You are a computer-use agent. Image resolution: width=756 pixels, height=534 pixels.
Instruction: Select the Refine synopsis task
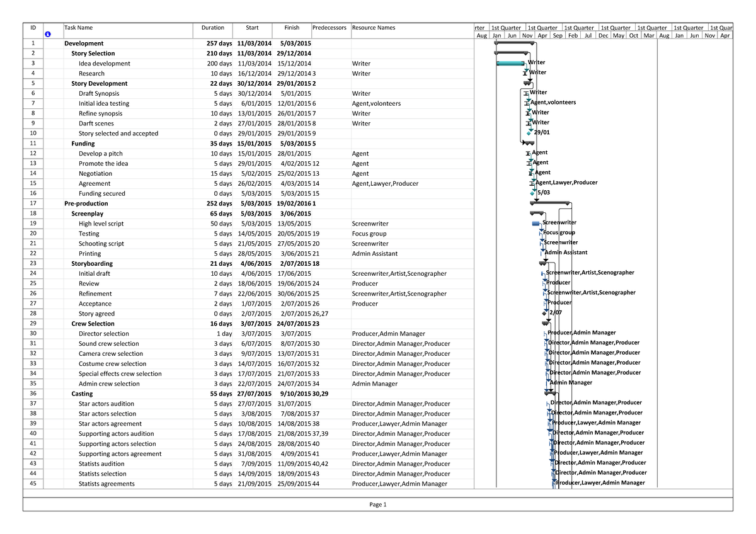pyautogui.click(x=101, y=113)
